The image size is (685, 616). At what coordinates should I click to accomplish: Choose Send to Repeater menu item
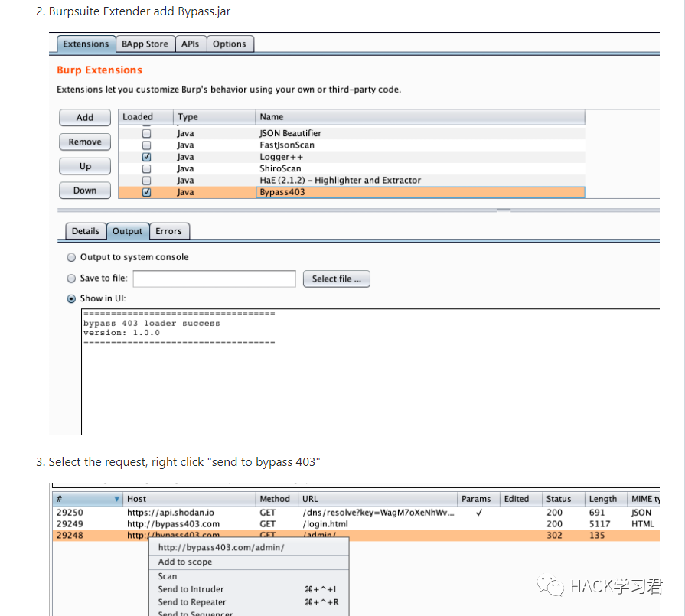tap(249, 602)
